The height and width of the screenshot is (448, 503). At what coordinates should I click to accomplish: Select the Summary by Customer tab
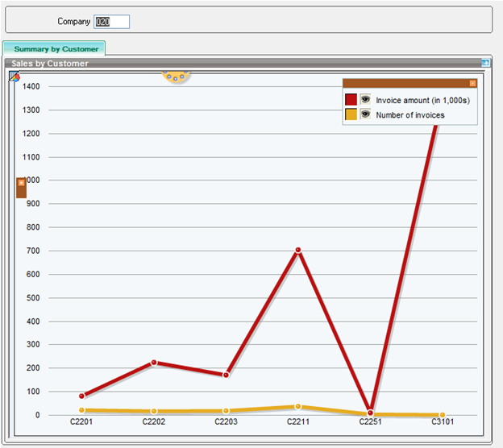point(55,49)
